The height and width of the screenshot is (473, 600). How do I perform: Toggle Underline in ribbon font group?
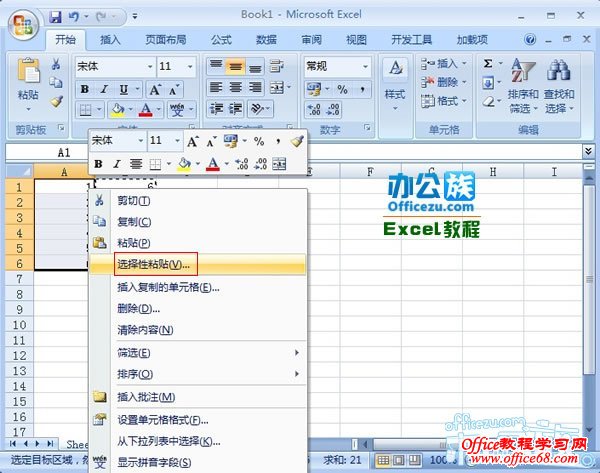[124, 90]
